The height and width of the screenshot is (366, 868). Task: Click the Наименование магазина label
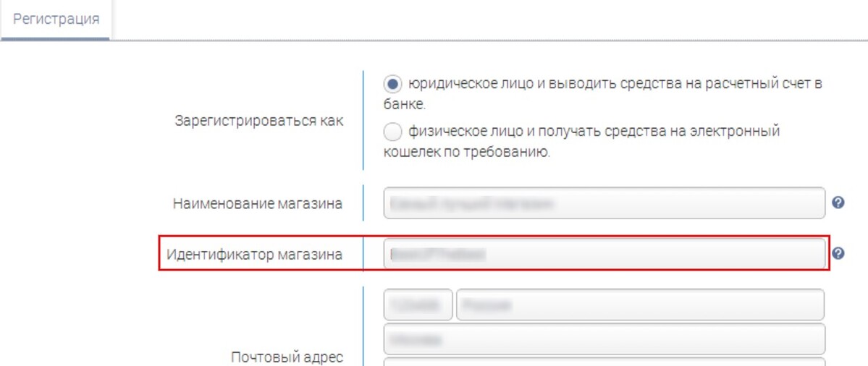(258, 203)
